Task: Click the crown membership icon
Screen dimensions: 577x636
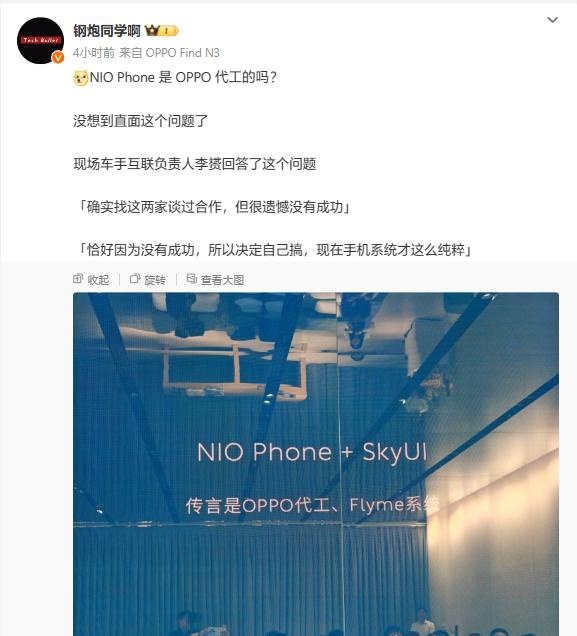Action: tap(152, 30)
